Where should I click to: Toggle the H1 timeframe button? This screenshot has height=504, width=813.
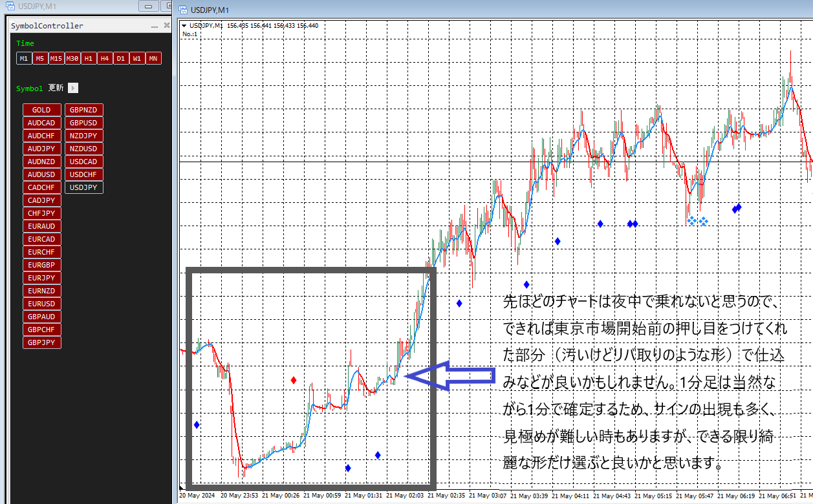click(x=89, y=58)
